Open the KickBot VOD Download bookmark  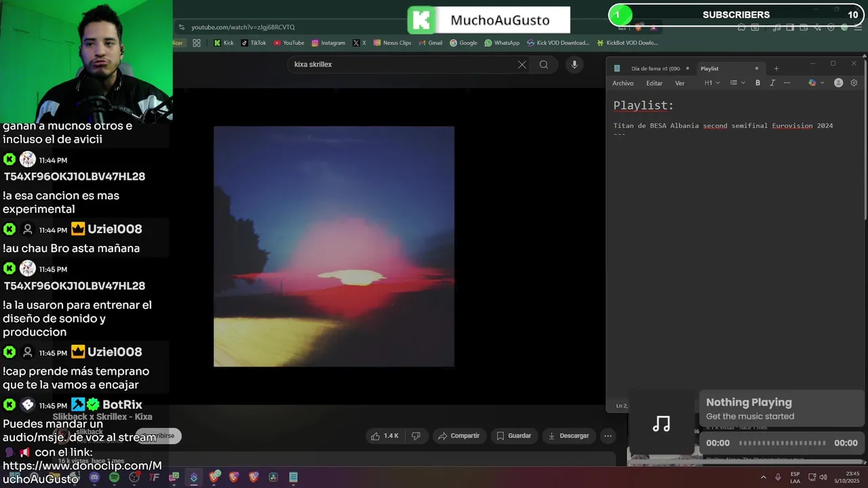click(x=627, y=43)
